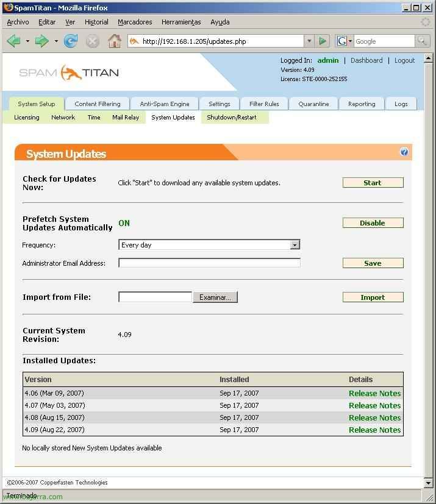This screenshot has height=504, width=436.
Task: Open the System Updates help icon
Action: pyautogui.click(x=404, y=152)
